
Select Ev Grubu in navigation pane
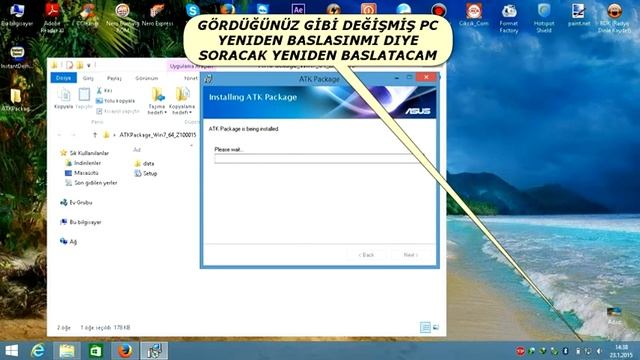[76, 202]
